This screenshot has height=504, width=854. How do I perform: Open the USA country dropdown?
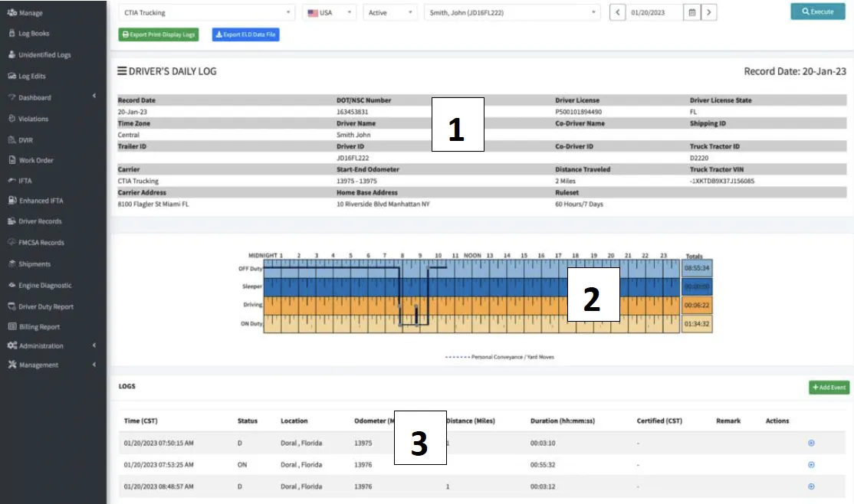tap(329, 12)
